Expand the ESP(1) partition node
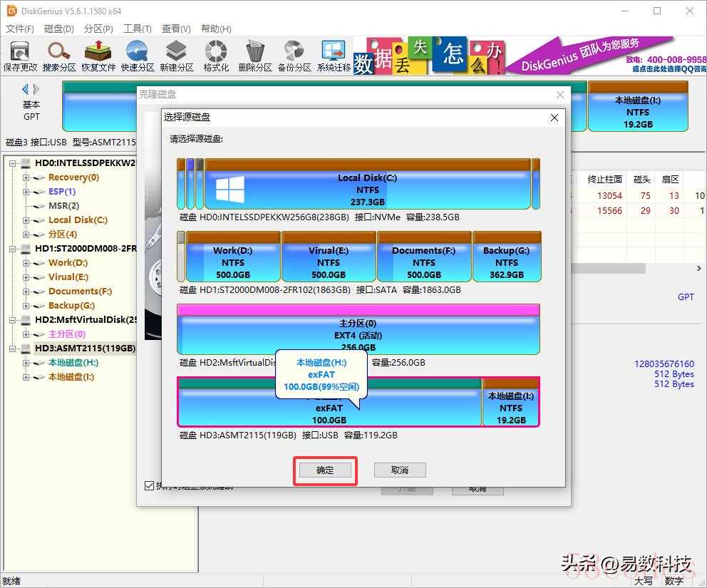Screen dimensions: 707x588 pyautogui.click(x=26, y=192)
